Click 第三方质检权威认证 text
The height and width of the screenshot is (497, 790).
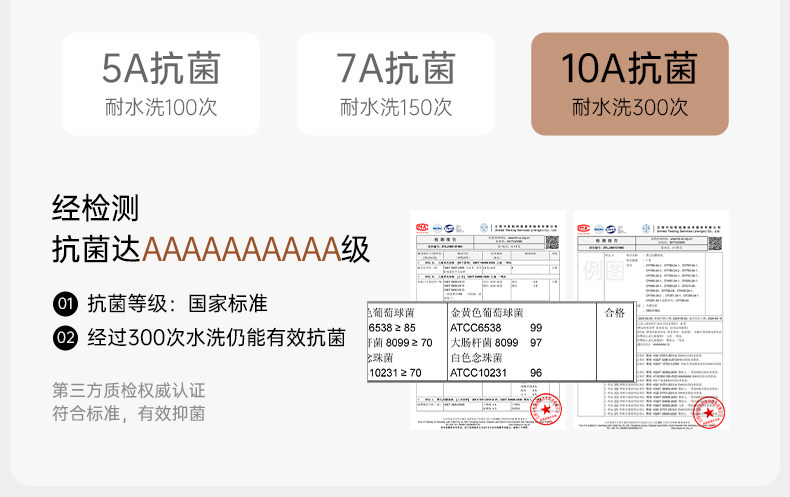129,391
